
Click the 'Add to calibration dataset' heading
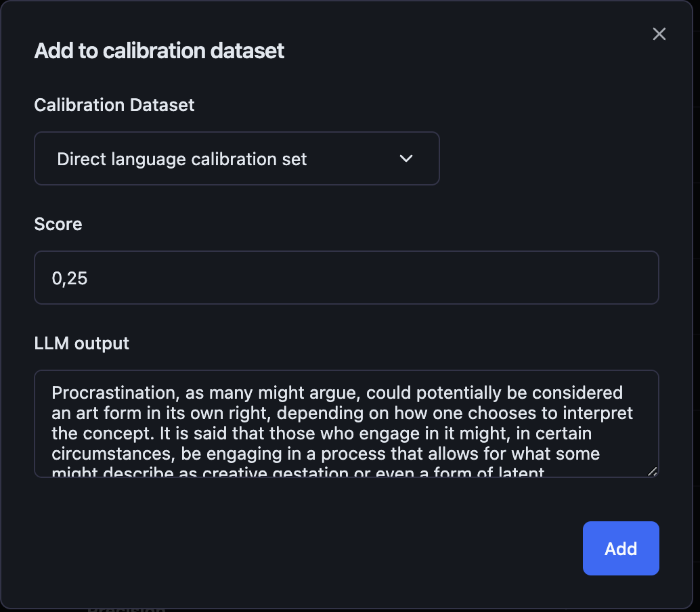click(159, 51)
